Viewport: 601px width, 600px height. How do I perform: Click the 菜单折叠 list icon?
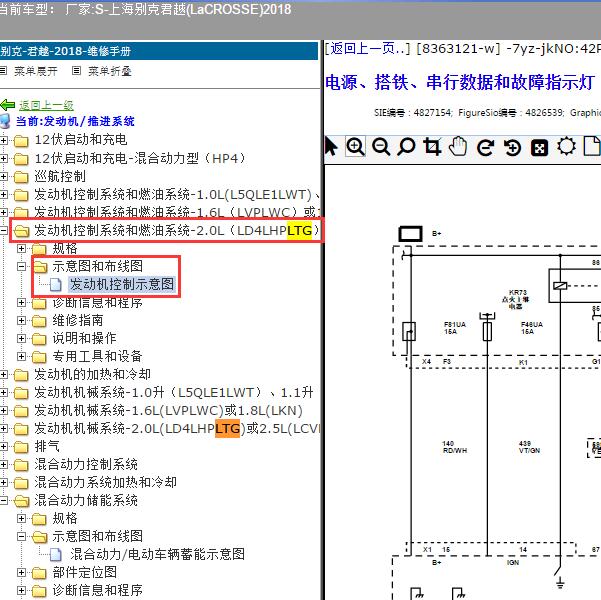click(77, 71)
